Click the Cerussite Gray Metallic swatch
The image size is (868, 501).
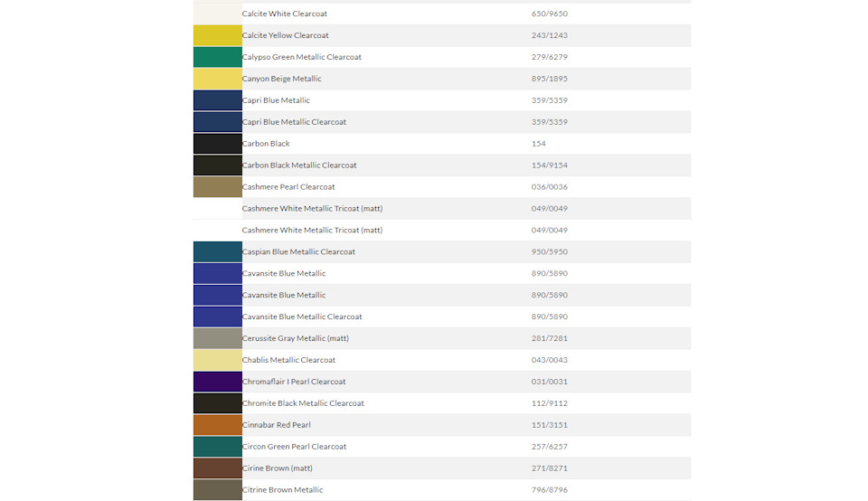218,338
